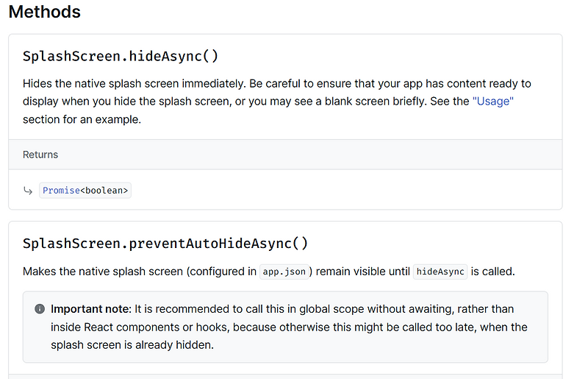Click "section for an example" text
This screenshot has width=588, height=379.
tap(82, 118)
